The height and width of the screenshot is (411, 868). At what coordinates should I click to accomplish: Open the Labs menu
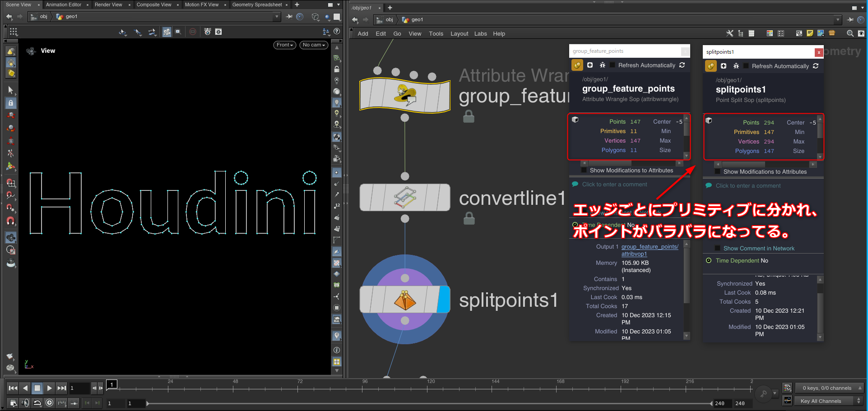pos(481,33)
